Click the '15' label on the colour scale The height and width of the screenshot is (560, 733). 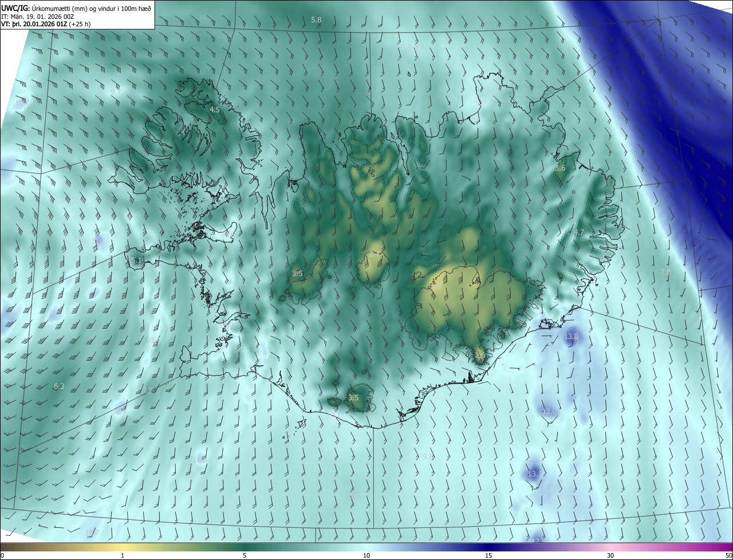point(488,555)
